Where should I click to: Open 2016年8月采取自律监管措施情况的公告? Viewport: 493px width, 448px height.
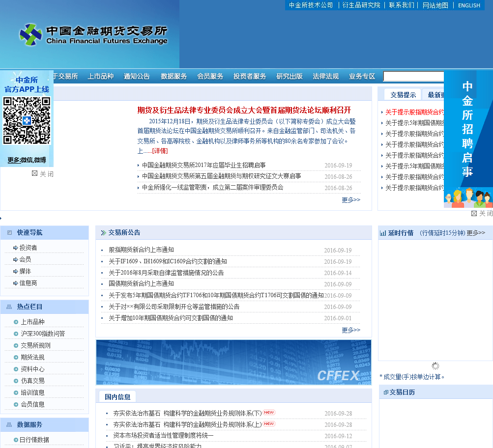pyautogui.click(x=166, y=273)
